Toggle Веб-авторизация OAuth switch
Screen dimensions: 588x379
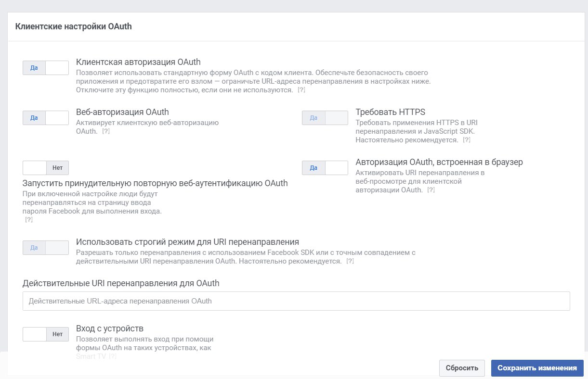coord(46,118)
